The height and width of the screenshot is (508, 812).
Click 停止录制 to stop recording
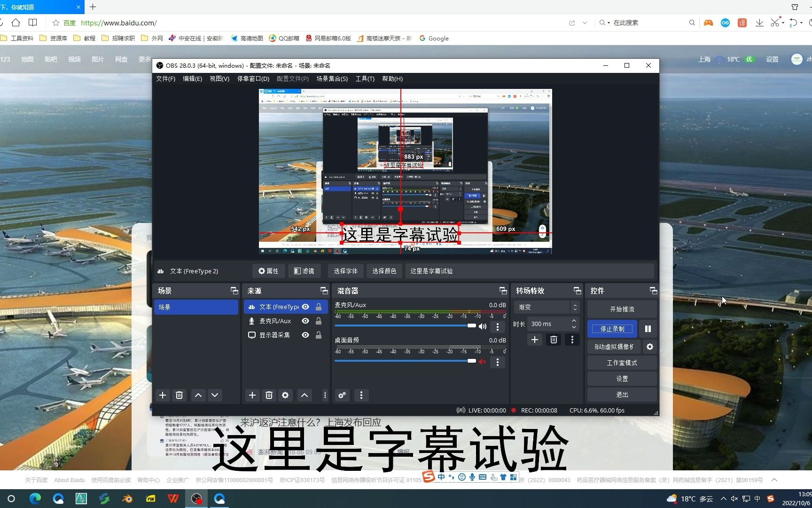612,329
